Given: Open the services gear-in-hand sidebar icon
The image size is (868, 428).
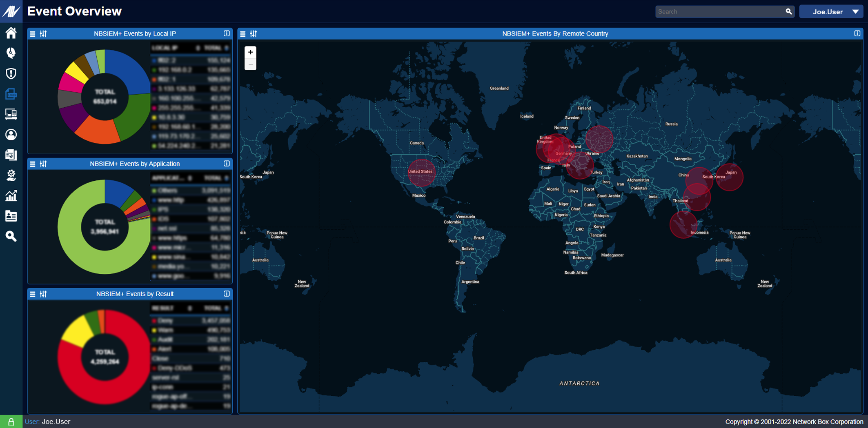Looking at the screenshot, I should click(x=11, y=175).
